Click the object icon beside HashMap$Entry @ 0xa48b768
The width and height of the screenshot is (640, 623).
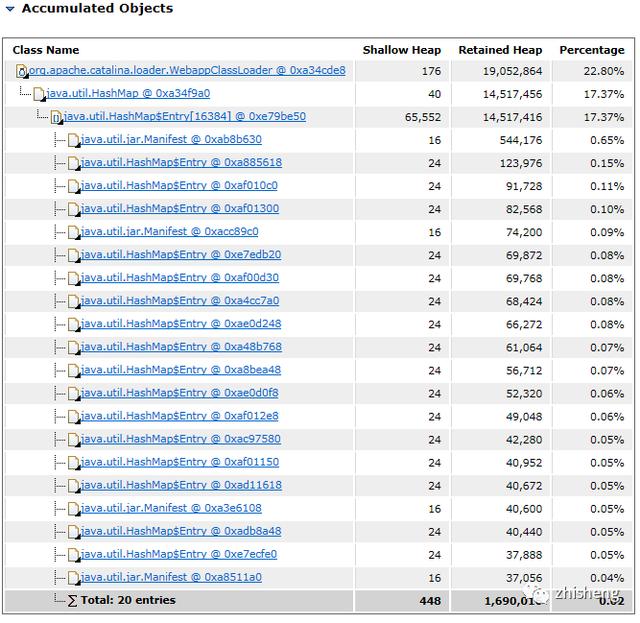pos(74,348)
